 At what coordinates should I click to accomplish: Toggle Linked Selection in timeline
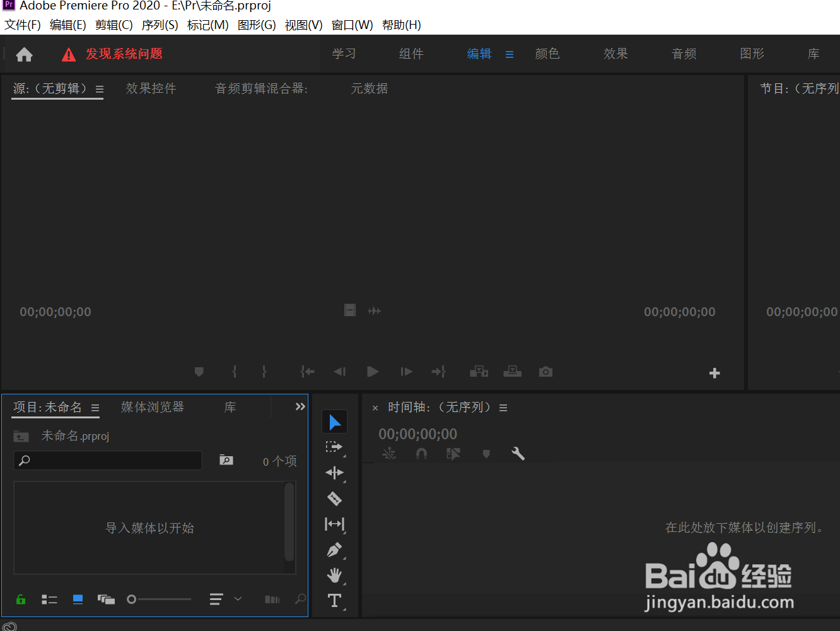pos(453,454)
